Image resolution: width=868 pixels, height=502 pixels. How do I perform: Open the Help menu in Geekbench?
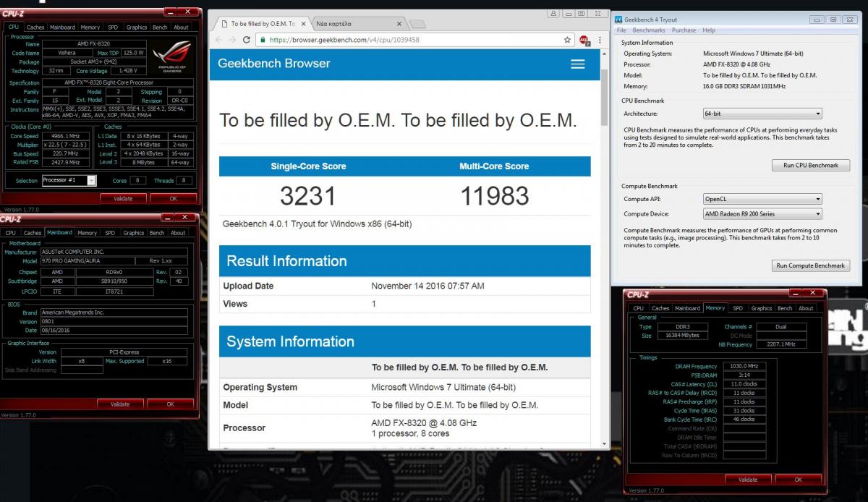click(x=709, y=30)
